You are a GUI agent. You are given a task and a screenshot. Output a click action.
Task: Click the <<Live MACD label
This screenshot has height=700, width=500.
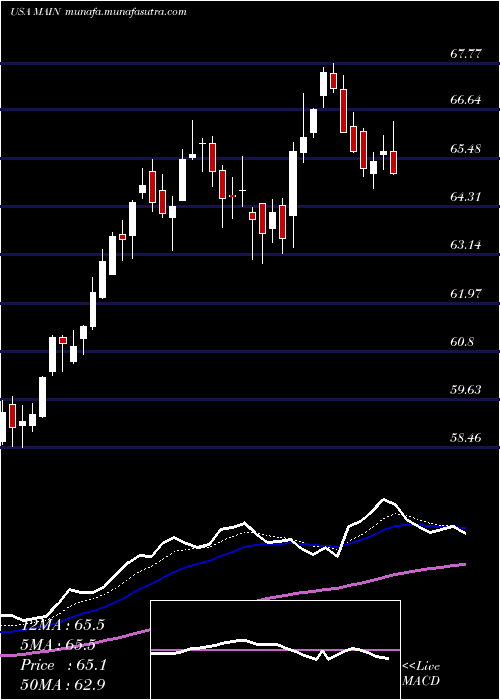pyautogui.click(x=421, y=674)
